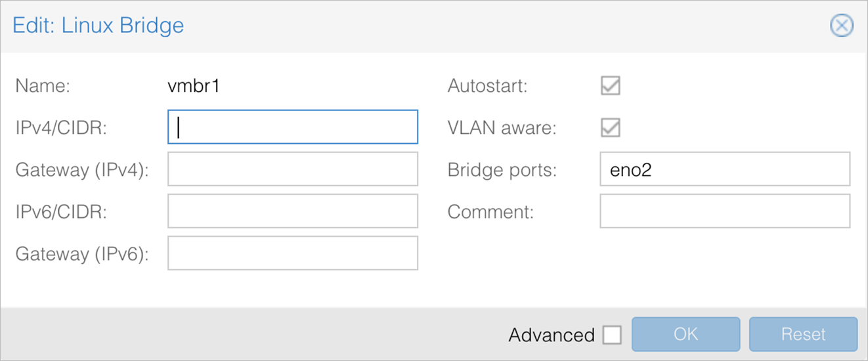Click the Comment text field
This screenshot has height=361, width=868.
(725, 211)
